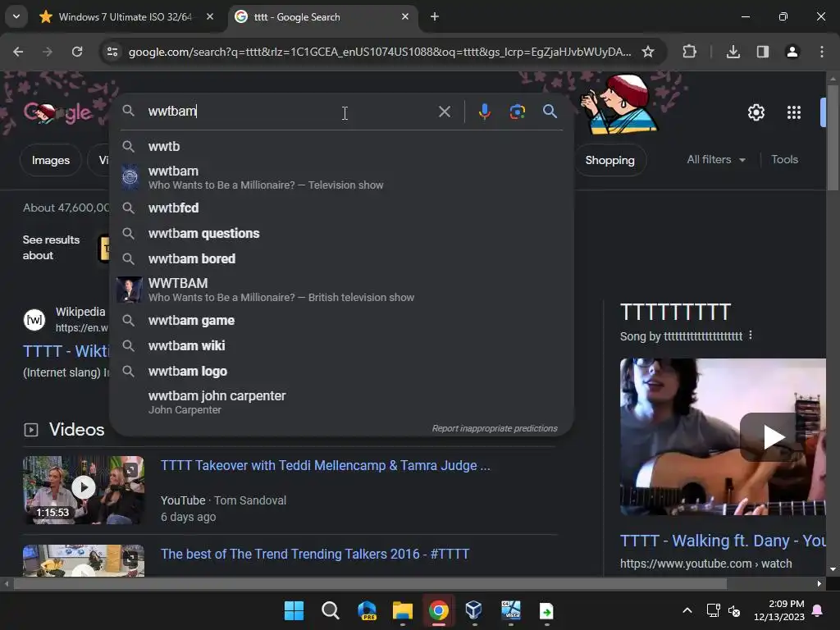Go back to previous page
The image size is (840, 630).
coord(18,52)
